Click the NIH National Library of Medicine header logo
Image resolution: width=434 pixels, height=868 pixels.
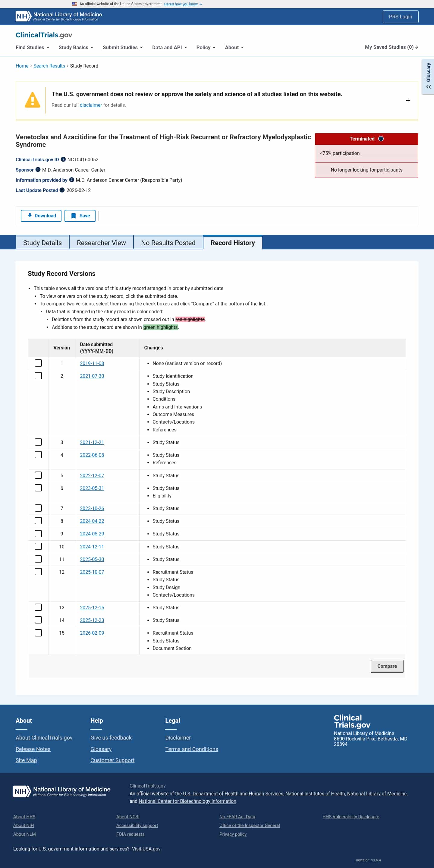(x=59, y=17)
